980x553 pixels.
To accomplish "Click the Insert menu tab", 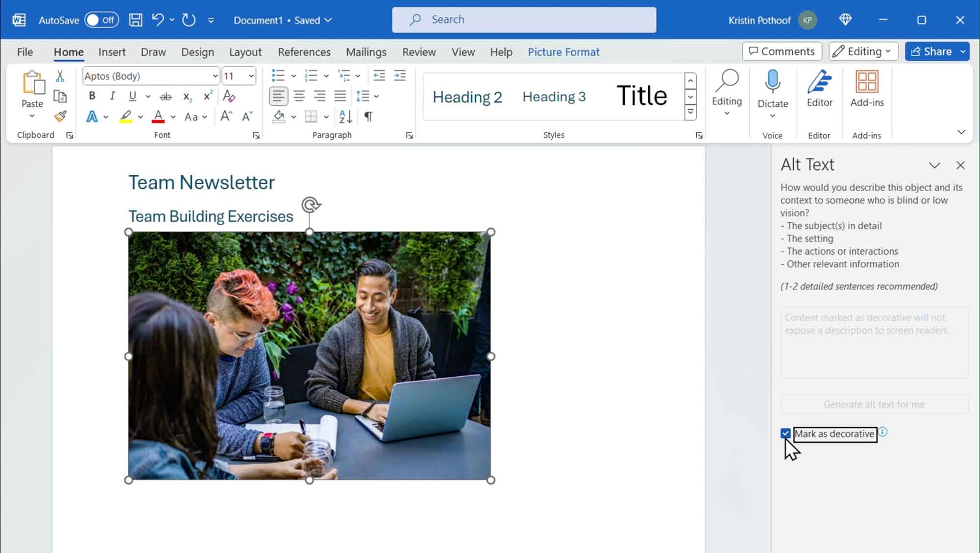I will (112, 52).
